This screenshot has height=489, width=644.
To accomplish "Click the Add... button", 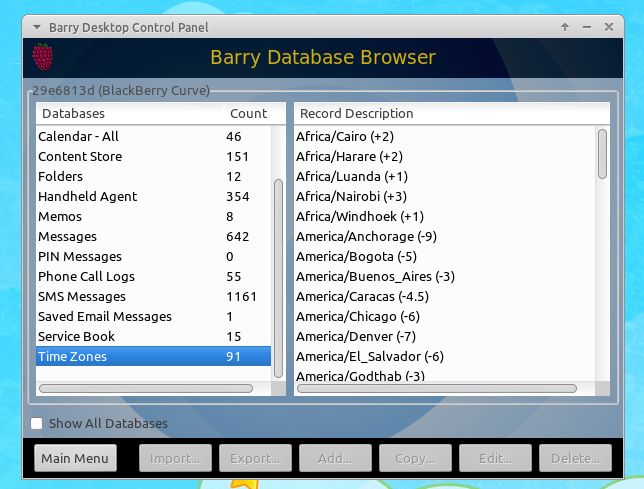I will [335, 458].
